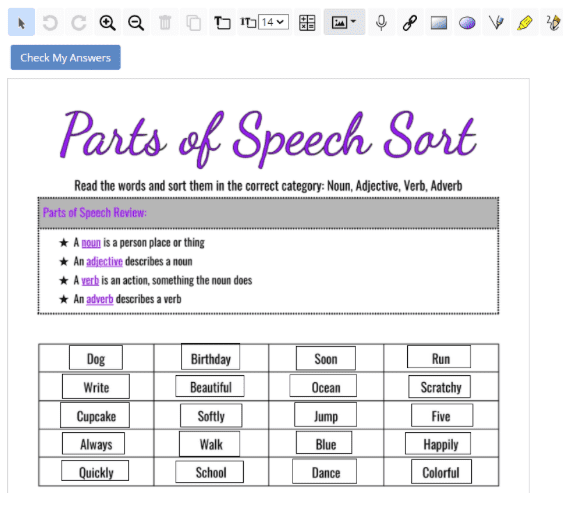Click the Parts of Speech Sort title
Screen dimensions: 572x505
(x=268, y=139)
